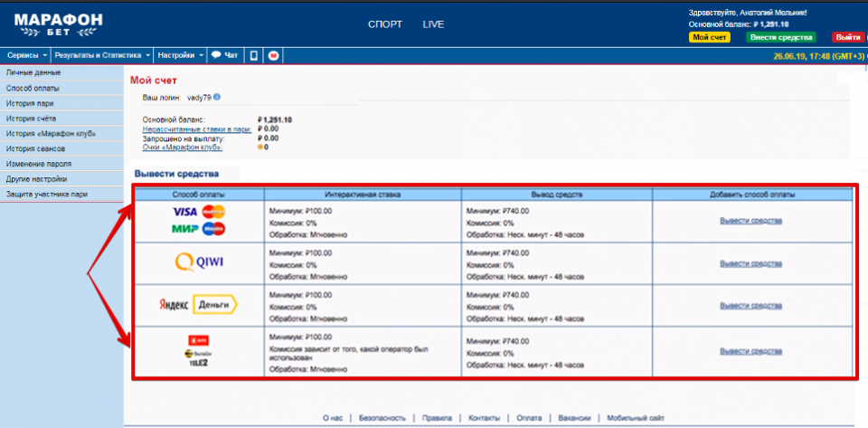Viewport: 868px width, 428px height.
Task: Click the MIR card logo
Action: pos(184,229)
